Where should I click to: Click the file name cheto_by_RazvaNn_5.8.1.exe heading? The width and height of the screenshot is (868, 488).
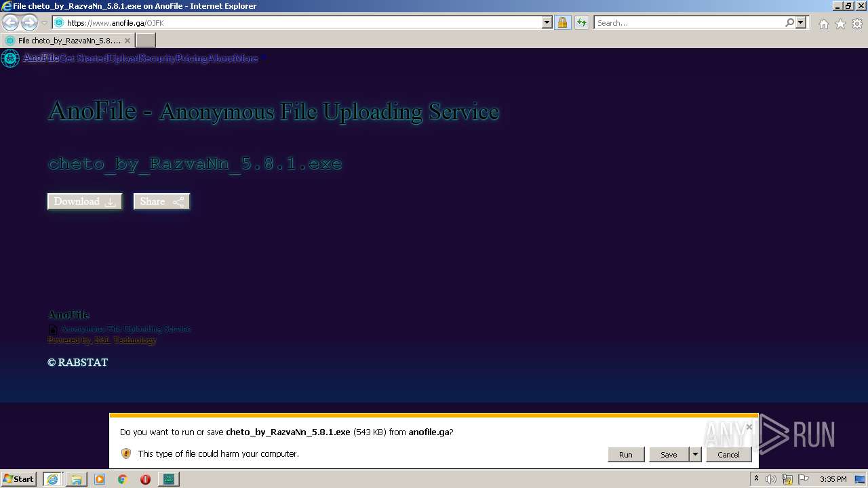pos(195,163)
